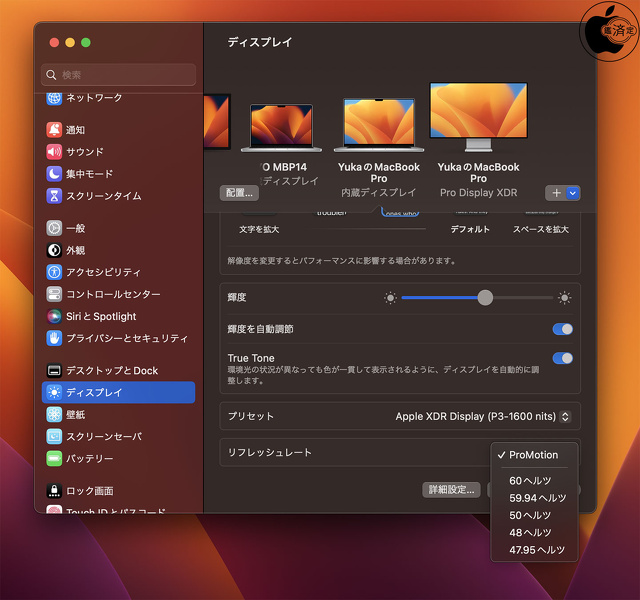Screen dimensions: 640x600
Task: Open the Siri と Spotlight icon
Action: click(54, 316)
